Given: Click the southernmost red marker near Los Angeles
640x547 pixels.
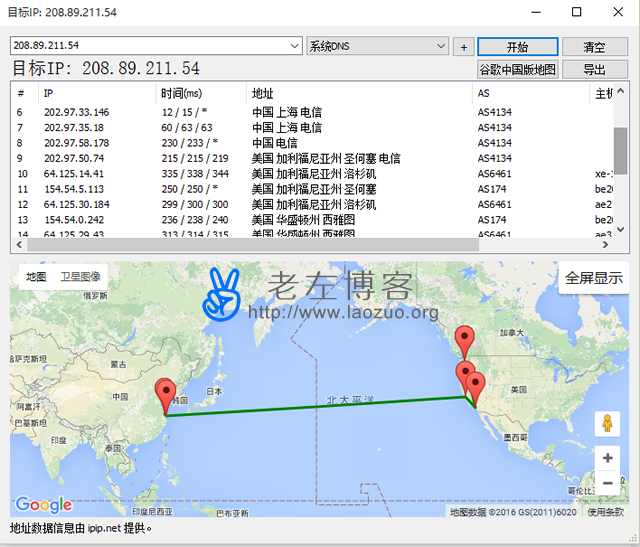Looking at the screenshot, I should click(x=476, y=386).
